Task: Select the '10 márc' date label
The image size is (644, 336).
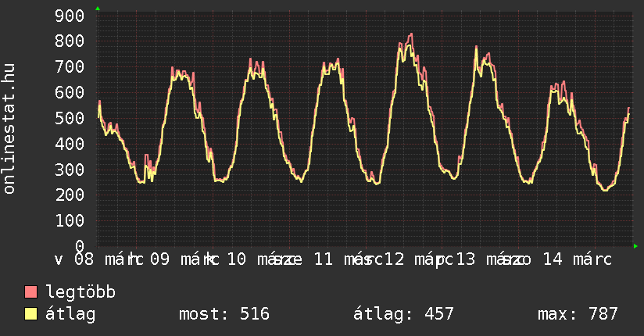Action: (259, 259)
